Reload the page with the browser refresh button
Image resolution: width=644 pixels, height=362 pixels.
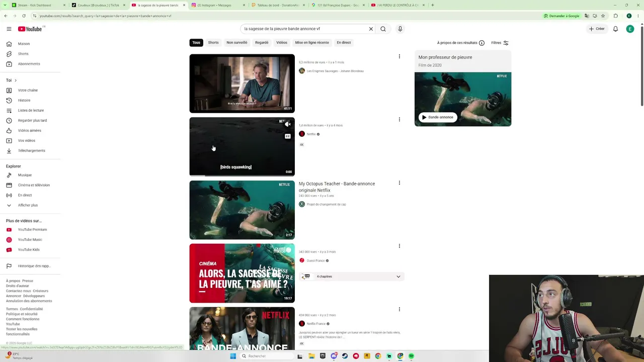[24, 16]
